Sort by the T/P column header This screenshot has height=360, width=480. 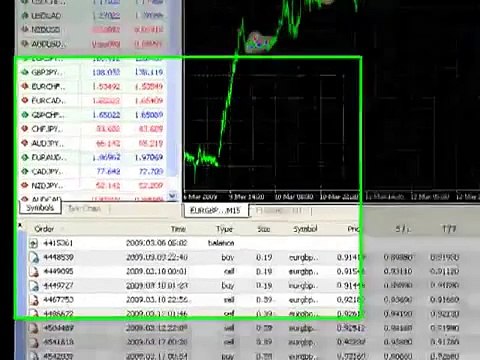click(449, 229)
